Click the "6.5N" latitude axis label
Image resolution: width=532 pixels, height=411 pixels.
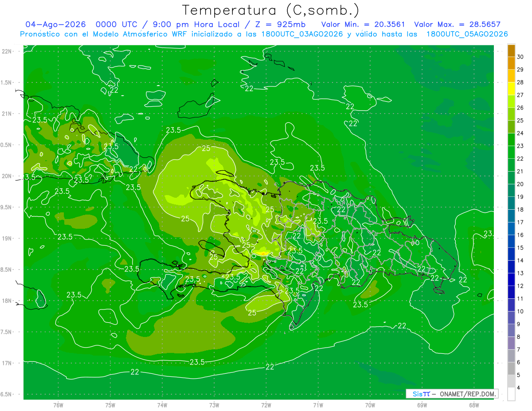click(6, 395)
